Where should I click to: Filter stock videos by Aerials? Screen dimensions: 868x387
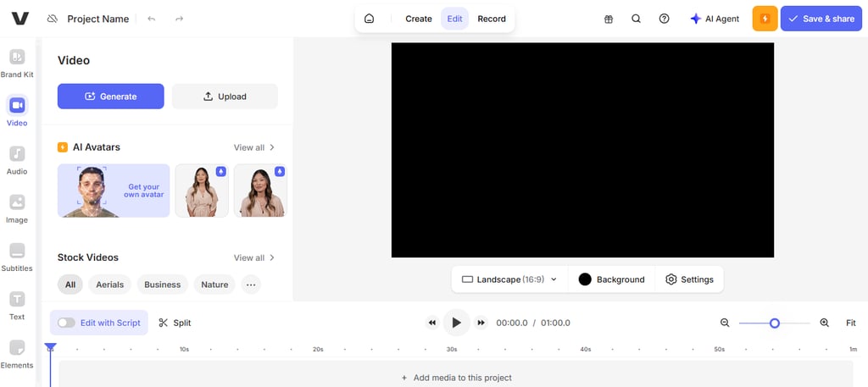109,285
